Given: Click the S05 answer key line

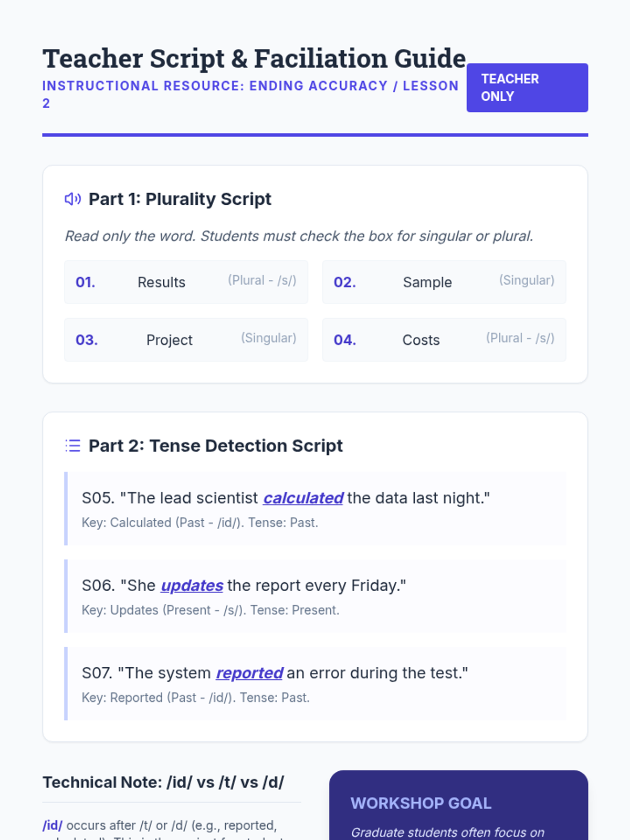Looking at the screenshot, I should (x=199, y=523).
